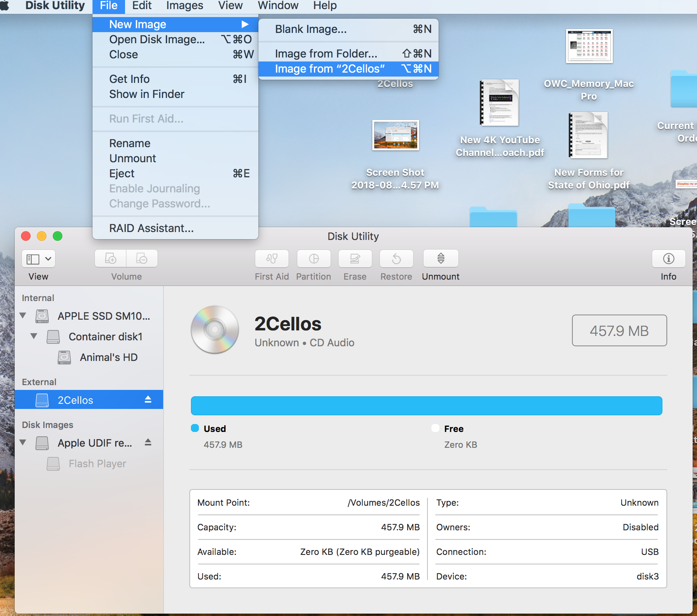Select Container disk1 in the sidebar

tap(89, 337)
